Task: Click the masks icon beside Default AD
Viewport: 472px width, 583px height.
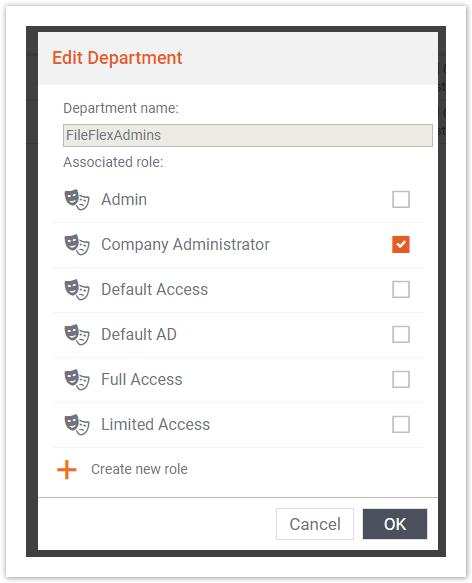Action: pyautogui.click(x=77, y=335)
